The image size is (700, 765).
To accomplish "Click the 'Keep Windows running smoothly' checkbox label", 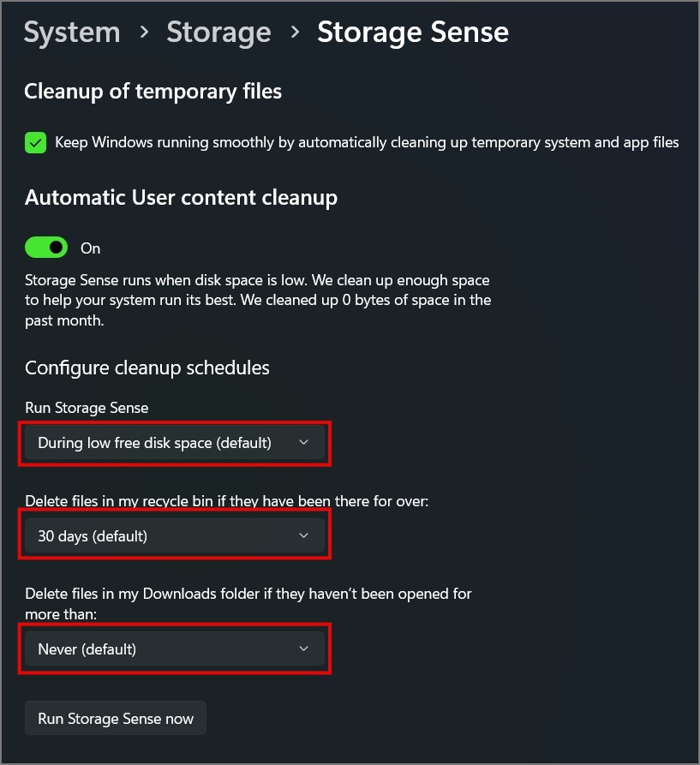I will (367, 143).
